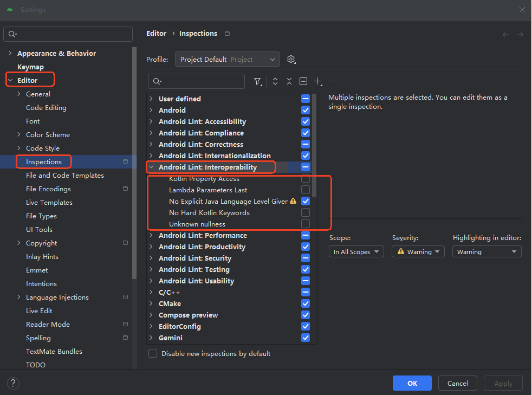Focus the inspections search field
The image size is (532, 395).
197,81
